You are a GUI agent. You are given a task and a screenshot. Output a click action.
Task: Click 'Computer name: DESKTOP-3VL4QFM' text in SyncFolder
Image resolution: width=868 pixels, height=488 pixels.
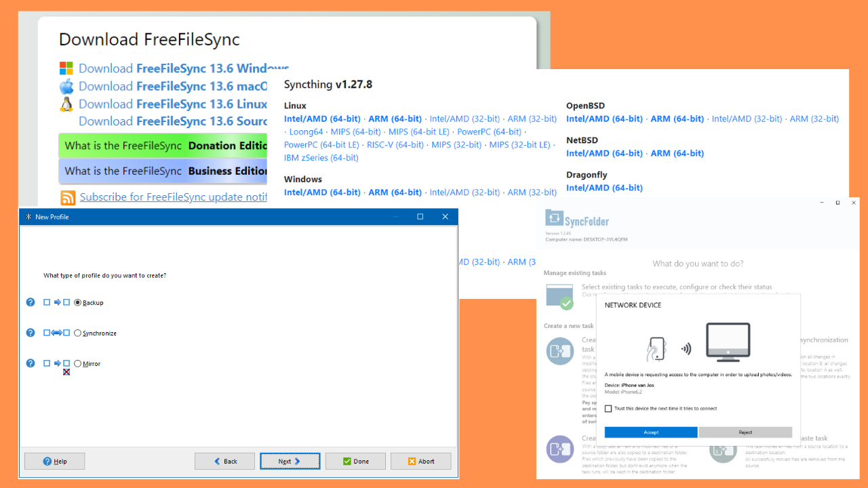coord(587,239)
